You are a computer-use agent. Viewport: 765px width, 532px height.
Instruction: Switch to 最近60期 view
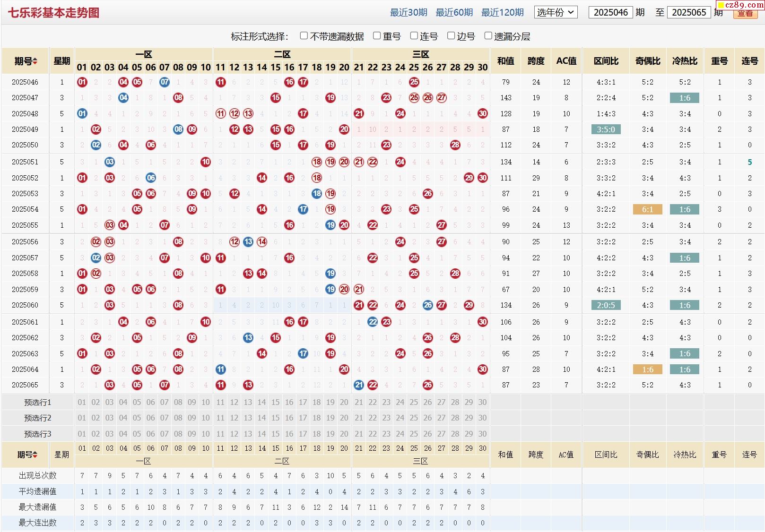coord(454,12)
